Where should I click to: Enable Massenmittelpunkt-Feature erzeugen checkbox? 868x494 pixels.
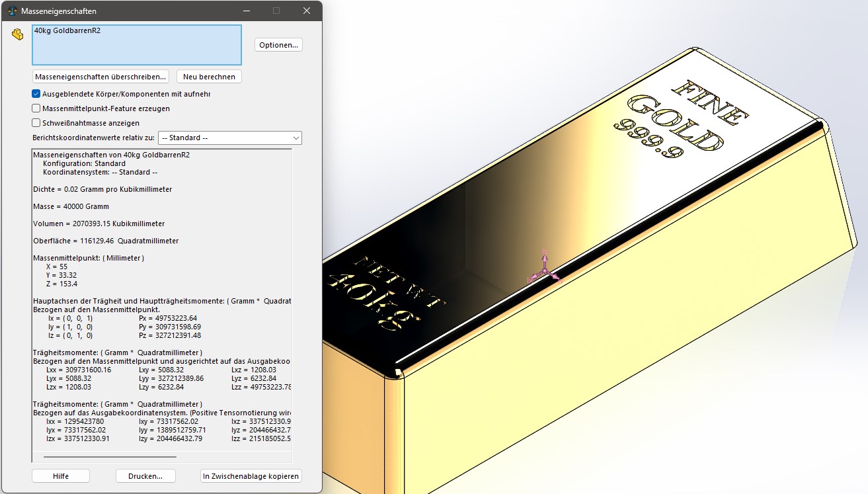coord(36,108)
